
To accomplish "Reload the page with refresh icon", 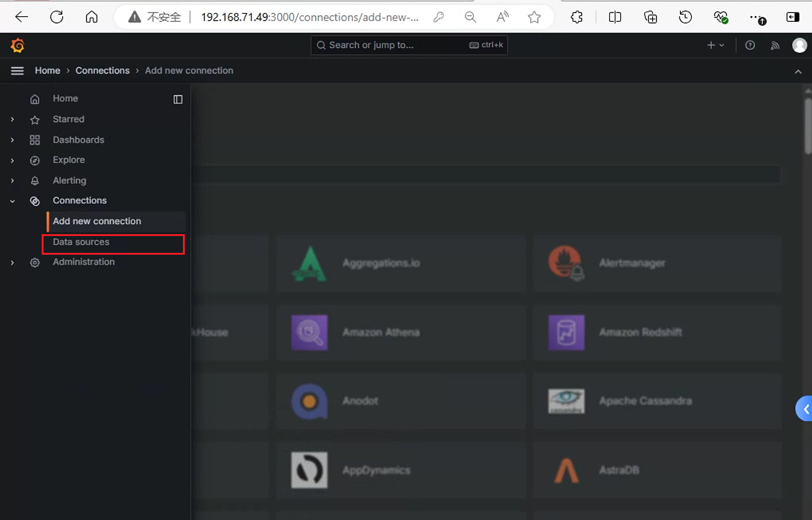I will (57, 17).
